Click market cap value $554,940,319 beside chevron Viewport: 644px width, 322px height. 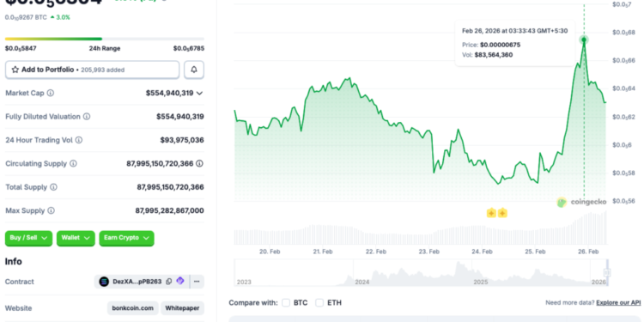[169, 94]
